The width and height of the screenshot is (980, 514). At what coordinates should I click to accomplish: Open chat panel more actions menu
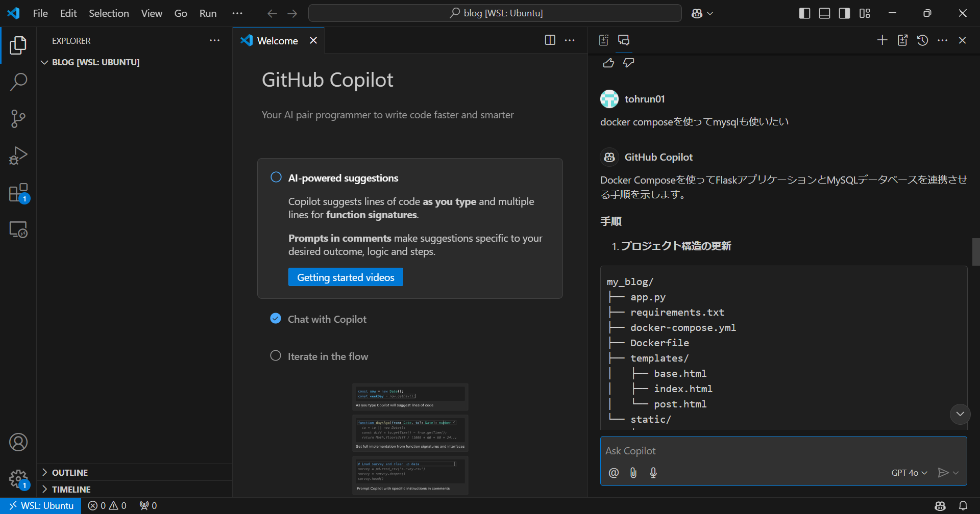point(942,40)
